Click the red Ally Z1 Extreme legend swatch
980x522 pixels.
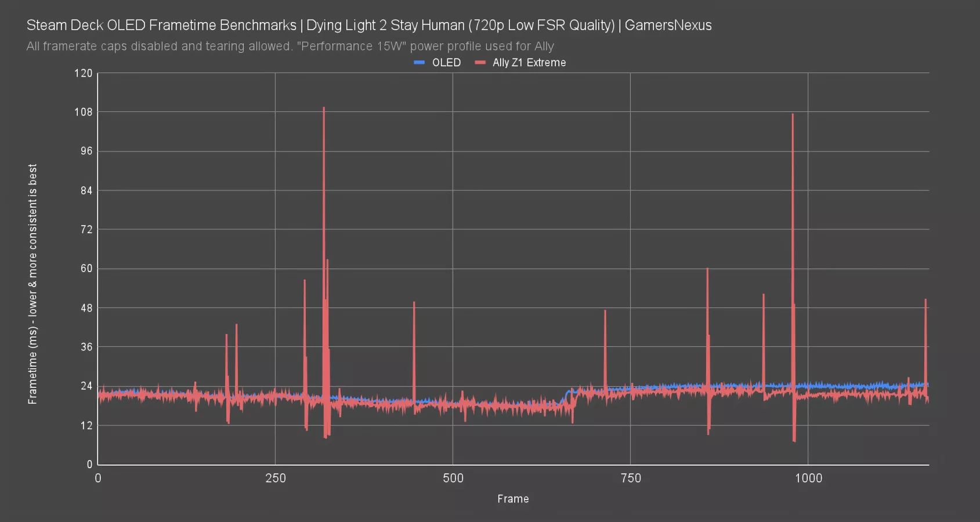point(480,63)
